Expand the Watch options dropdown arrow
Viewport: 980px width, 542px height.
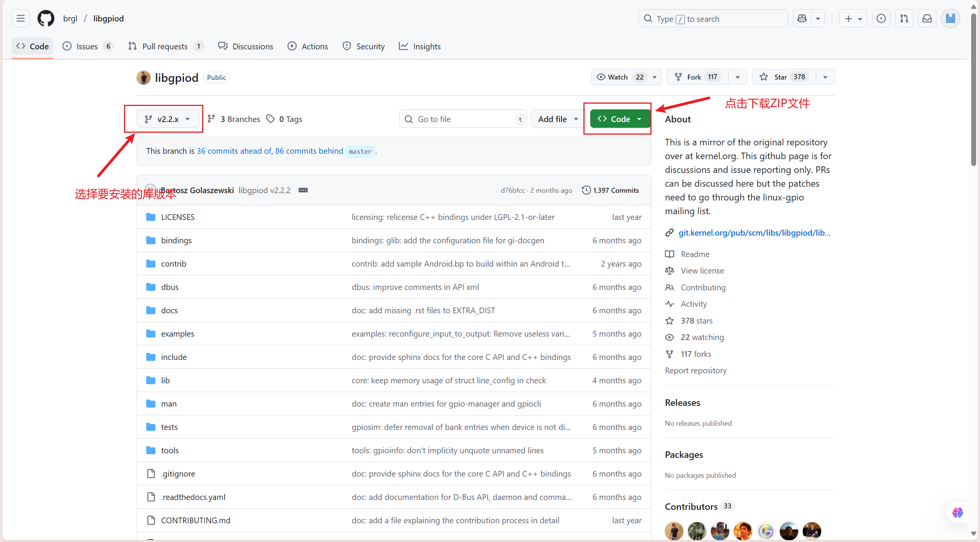click(x=655, y=77)
